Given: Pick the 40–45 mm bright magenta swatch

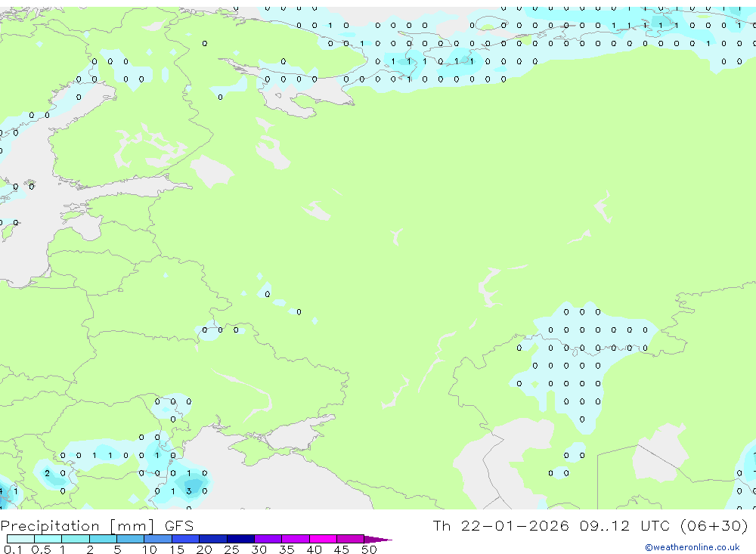Looking at the screenshot, I should coord(323,539).
